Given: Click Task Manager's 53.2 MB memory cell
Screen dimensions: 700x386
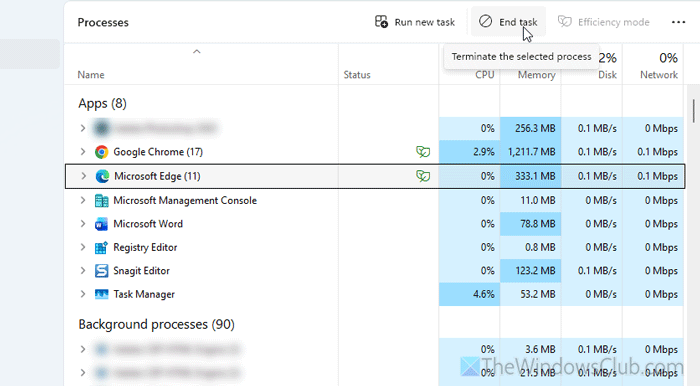Looking at the screenshot, I should 531,295.
